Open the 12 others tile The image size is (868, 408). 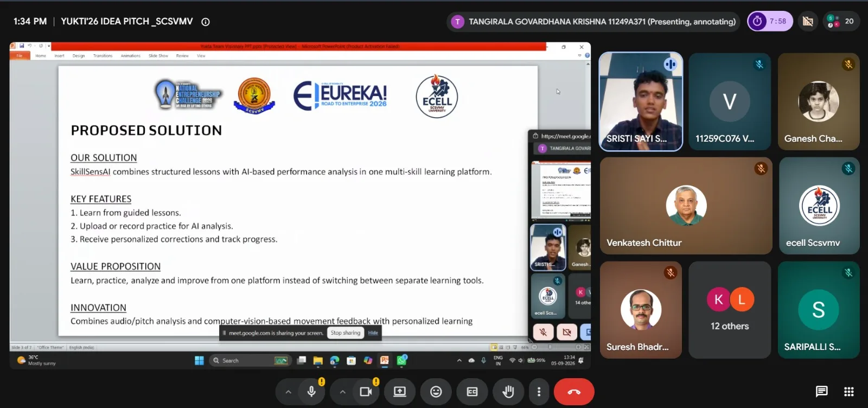[730, 310]
